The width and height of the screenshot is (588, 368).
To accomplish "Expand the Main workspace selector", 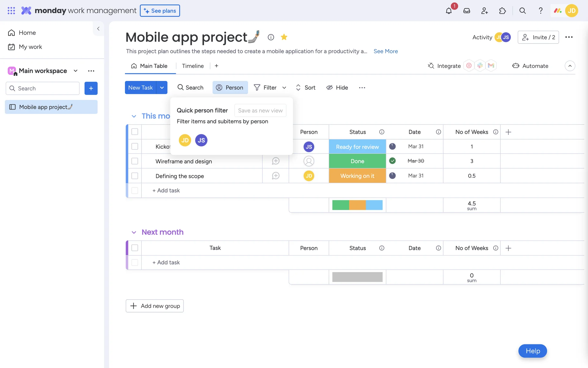I will click(75, 71).
